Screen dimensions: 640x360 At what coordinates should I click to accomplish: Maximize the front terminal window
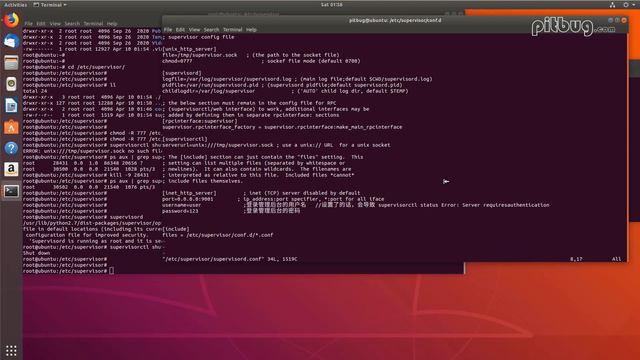point(617,20)
